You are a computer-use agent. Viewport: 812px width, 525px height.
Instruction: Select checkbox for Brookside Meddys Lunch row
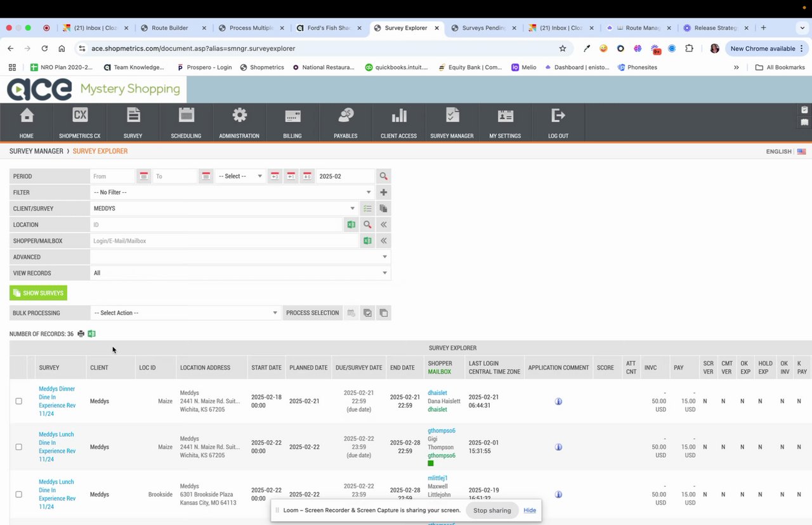[x=18, y=495]
